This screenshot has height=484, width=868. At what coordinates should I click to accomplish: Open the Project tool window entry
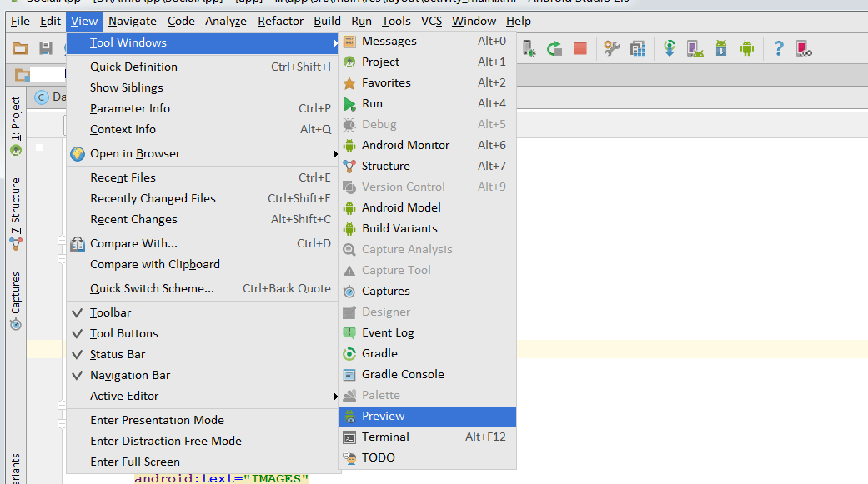pos(427,62)
